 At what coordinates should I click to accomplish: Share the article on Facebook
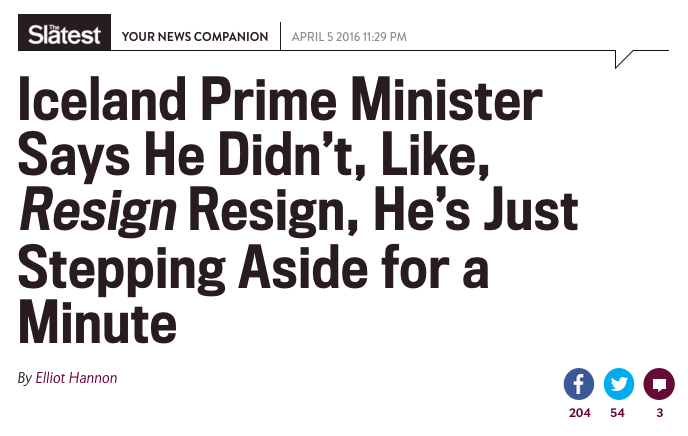tap(579, 384)
